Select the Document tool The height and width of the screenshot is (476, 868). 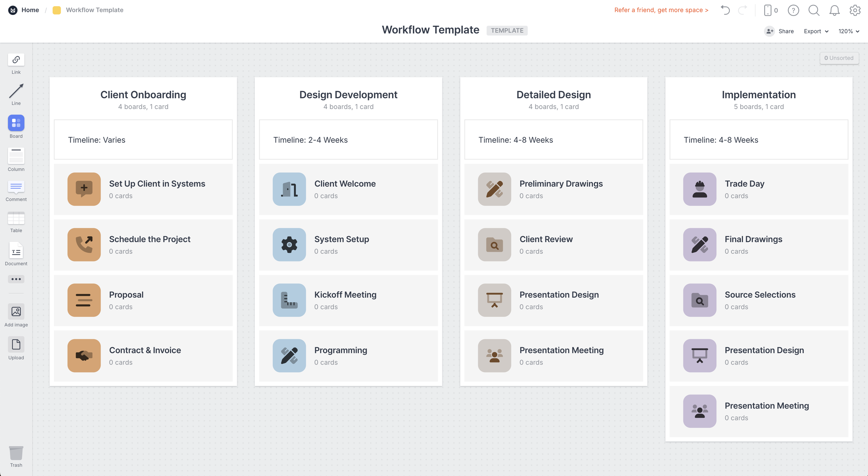(x=16, y=251)
